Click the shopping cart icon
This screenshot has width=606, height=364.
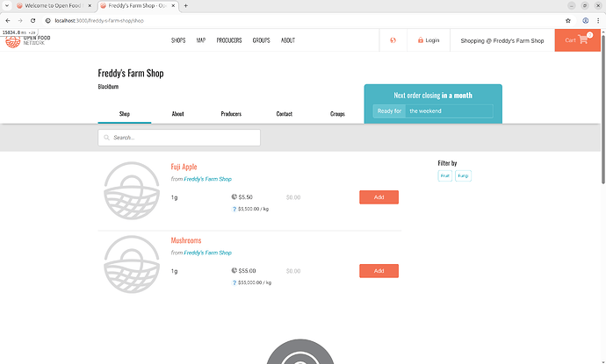(583, 39)
